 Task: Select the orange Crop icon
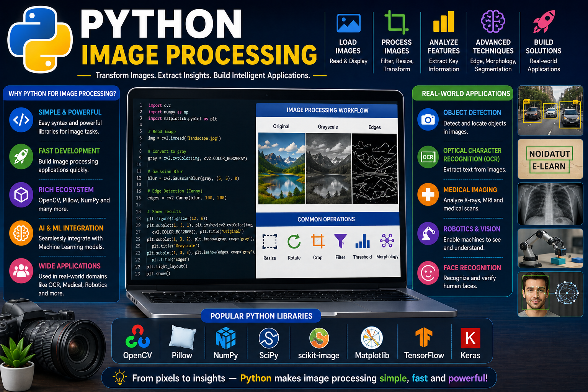pos(318,241)
